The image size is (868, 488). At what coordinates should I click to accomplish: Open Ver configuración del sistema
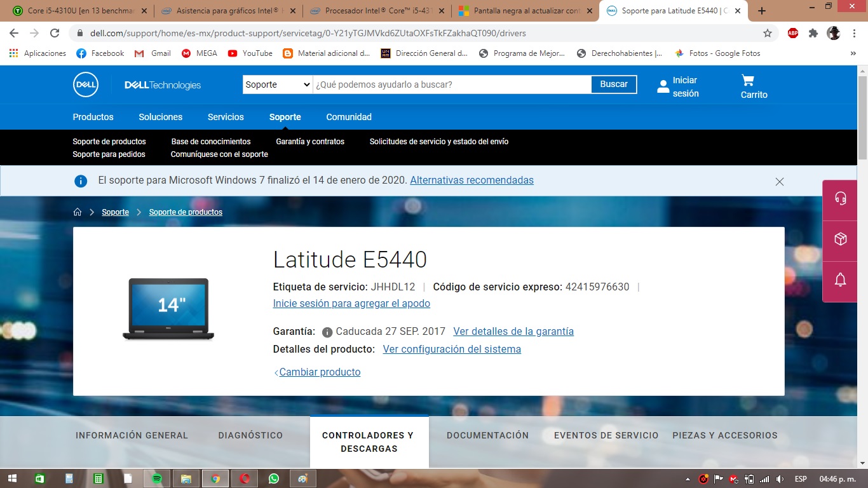452,349
